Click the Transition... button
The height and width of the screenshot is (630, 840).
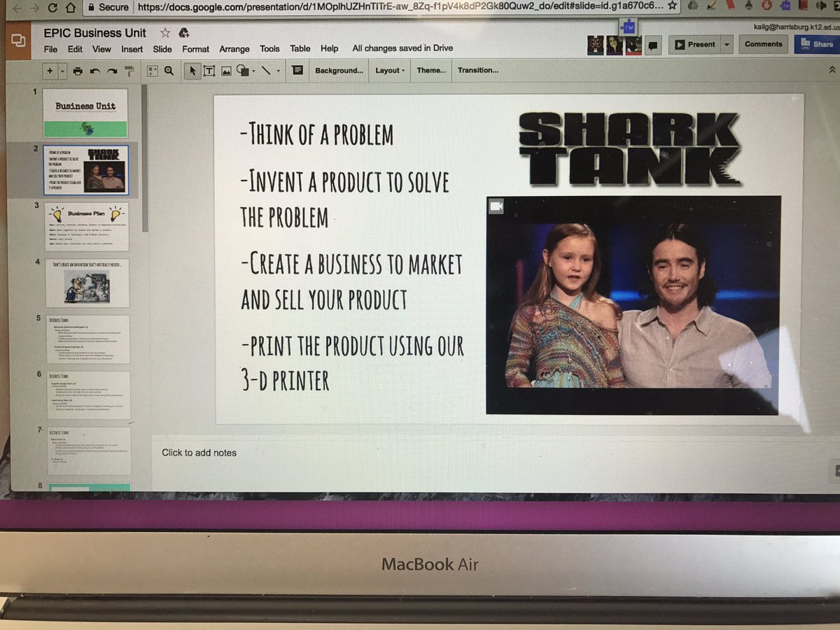click(478, 70)
